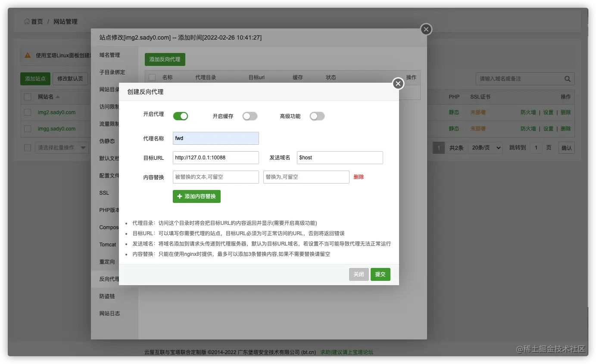Expand the SSL section in the sidebar
This screenshot has height=364, width=596.
coord(104,193)
